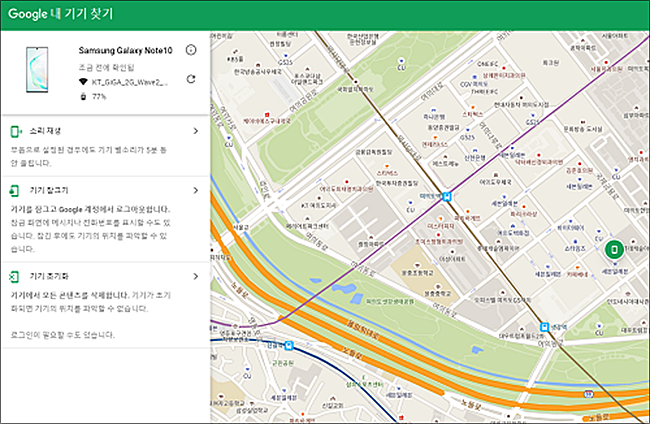Click the 여의도샛강생태공원 park label
Screen dimensions: 650x424
390,301
